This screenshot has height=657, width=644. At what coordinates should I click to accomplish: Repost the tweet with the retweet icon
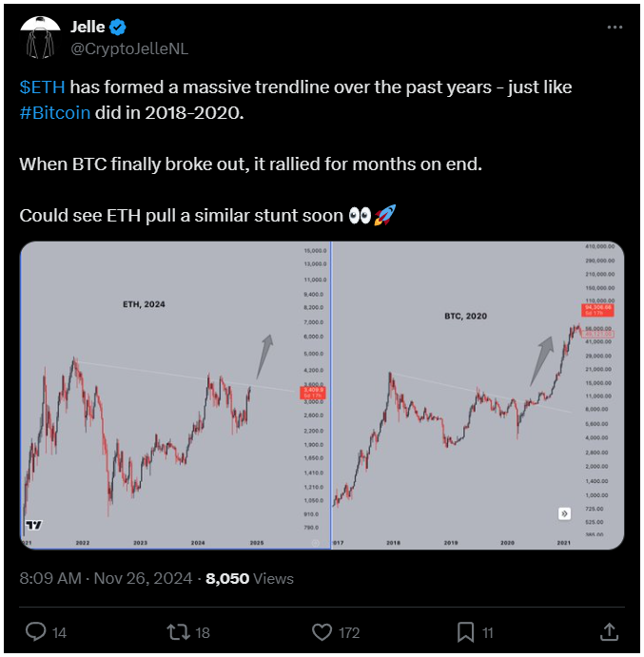[x=180, y=632]
